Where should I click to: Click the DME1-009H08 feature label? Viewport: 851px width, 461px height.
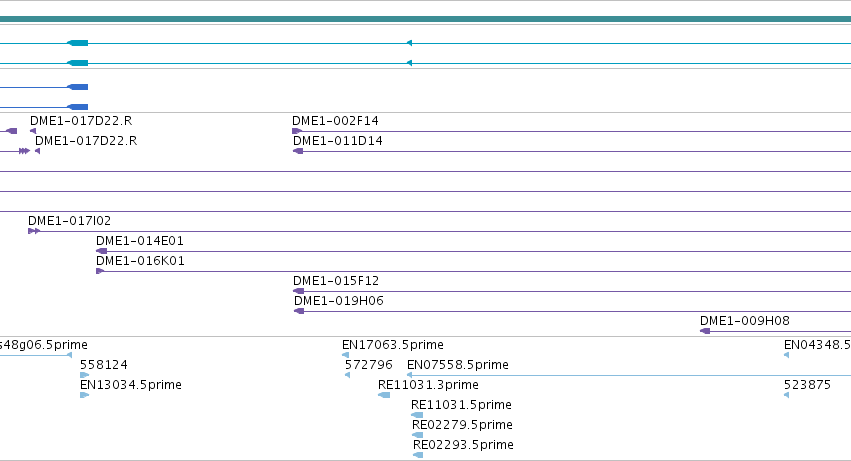coord(745,320)
